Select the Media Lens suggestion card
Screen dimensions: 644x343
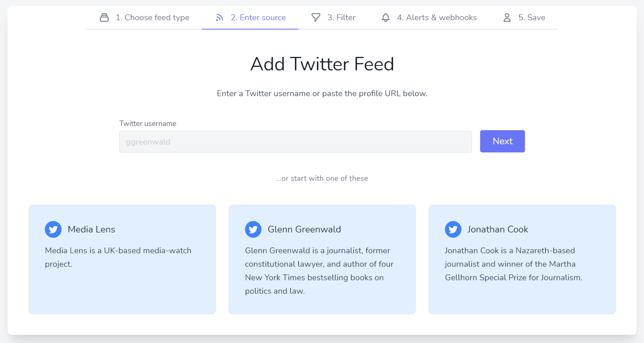pyautogui.click(x=122, y=259)
